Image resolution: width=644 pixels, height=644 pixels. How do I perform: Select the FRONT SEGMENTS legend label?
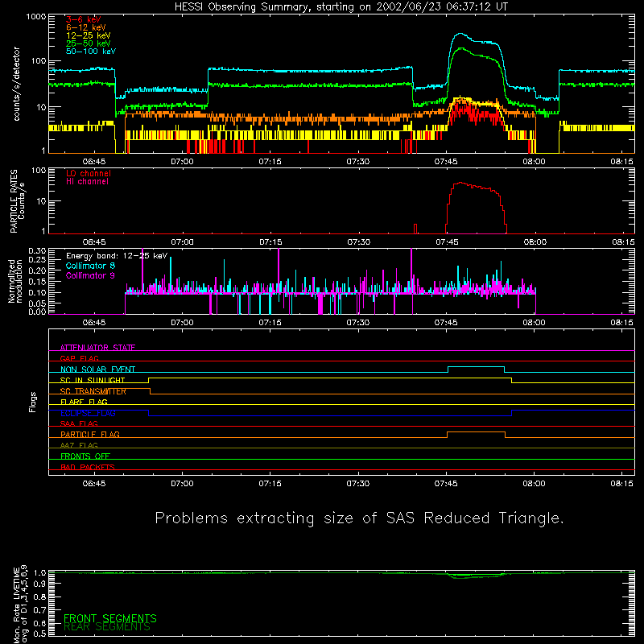[110, 618]
